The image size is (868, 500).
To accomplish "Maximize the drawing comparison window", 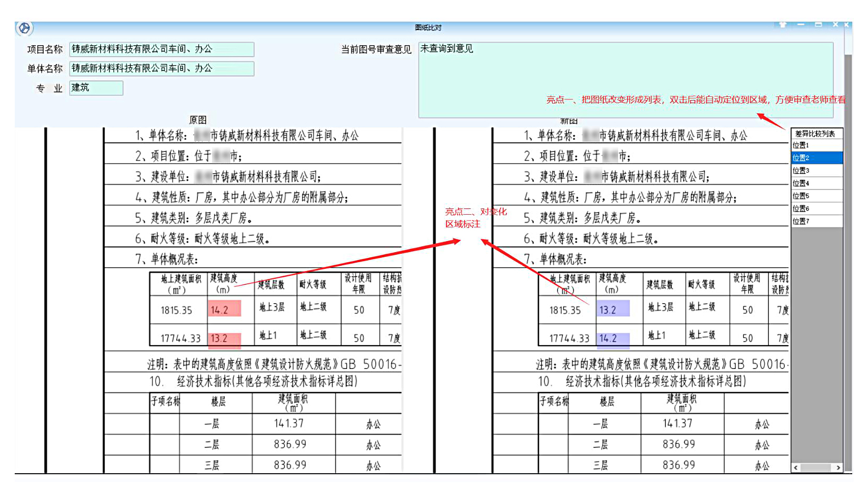I will [x=819, y=25].
